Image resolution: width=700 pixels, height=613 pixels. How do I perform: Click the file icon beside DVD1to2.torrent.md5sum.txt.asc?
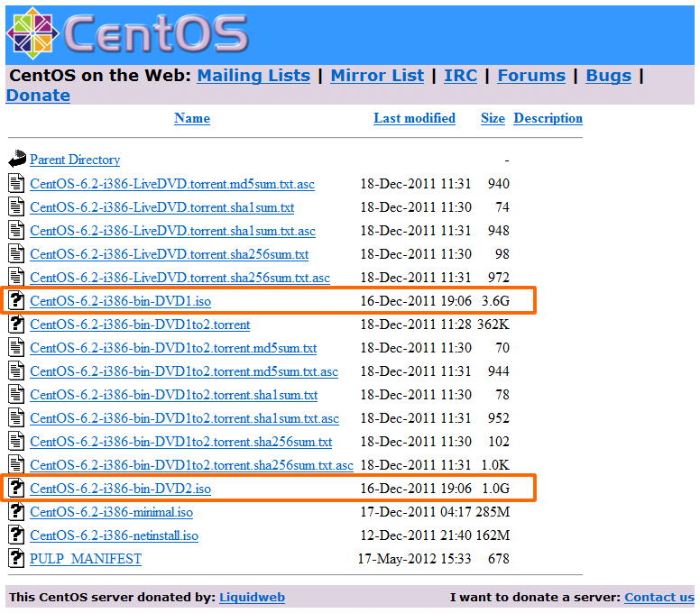pos(16,371)
